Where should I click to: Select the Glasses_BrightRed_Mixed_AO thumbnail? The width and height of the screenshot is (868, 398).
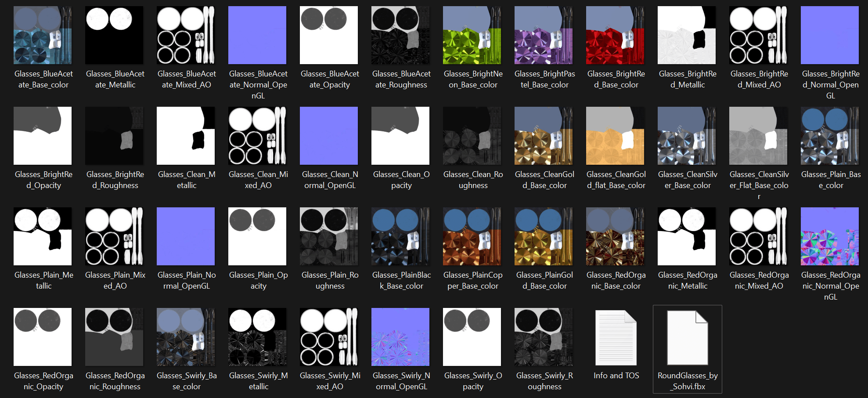[x=758, y=35]
